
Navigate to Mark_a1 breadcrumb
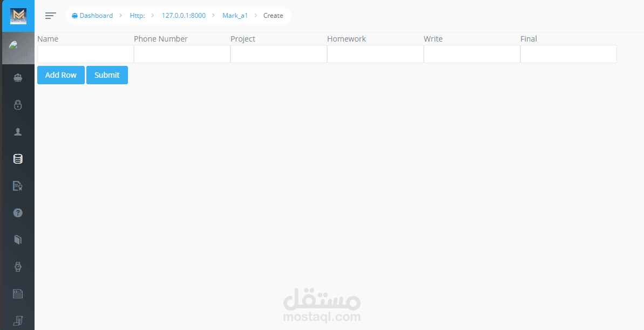point(235,16)
